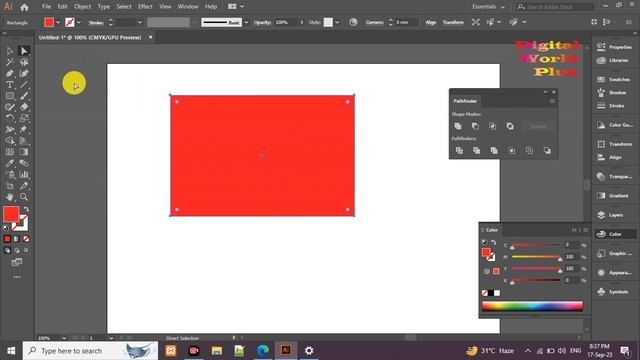Click Minus Back in Pathfinders row

click(547, 151)
